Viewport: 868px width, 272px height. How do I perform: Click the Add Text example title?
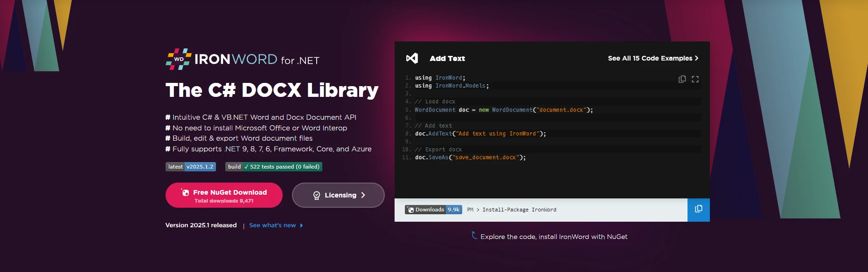[x=447, y=58]
